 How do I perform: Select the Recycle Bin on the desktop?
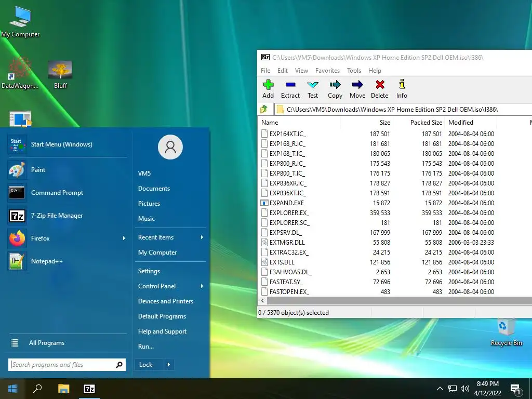point(506,332)
